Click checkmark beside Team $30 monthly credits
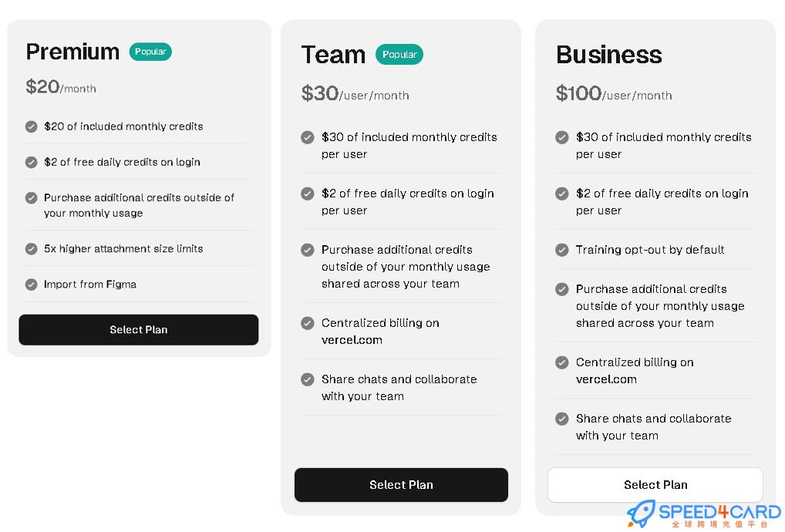Screen dimensions: 785x532 (x=308, y=137)
